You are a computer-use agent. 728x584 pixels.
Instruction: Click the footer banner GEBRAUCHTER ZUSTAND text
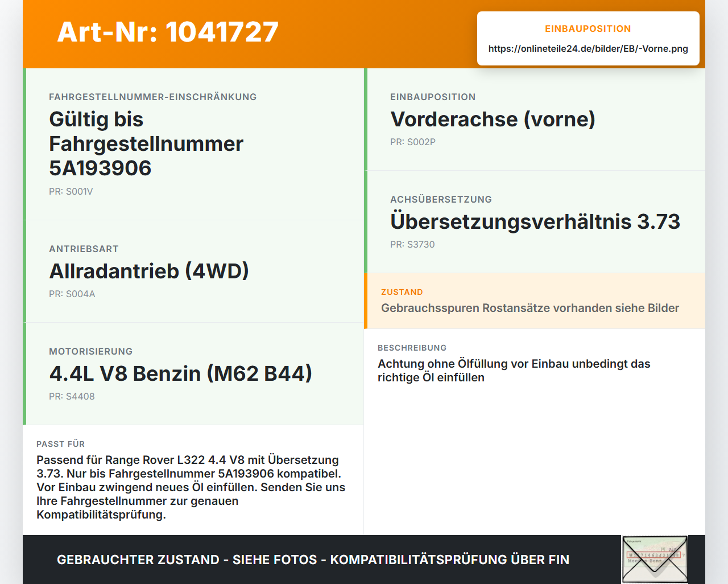pyautogui.click(x=313, y=560)
